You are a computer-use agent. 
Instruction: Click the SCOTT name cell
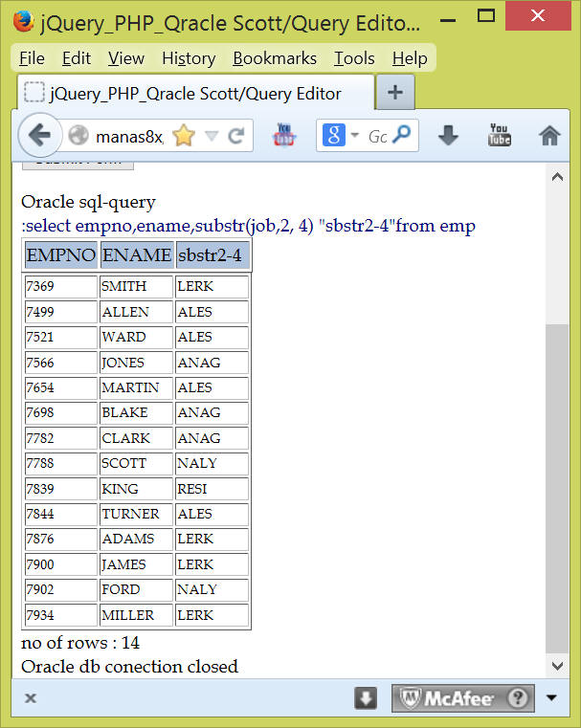pyautogui.click(x=136, y=463)
